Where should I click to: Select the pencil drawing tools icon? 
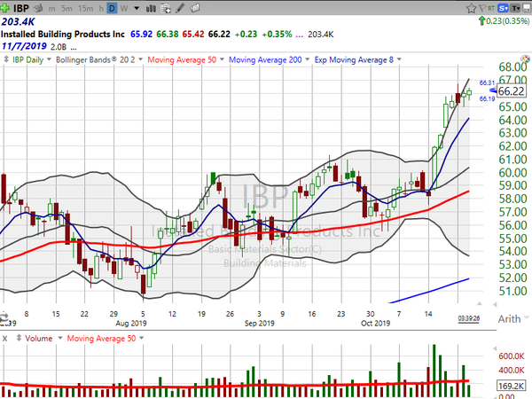tap(180, 8)
